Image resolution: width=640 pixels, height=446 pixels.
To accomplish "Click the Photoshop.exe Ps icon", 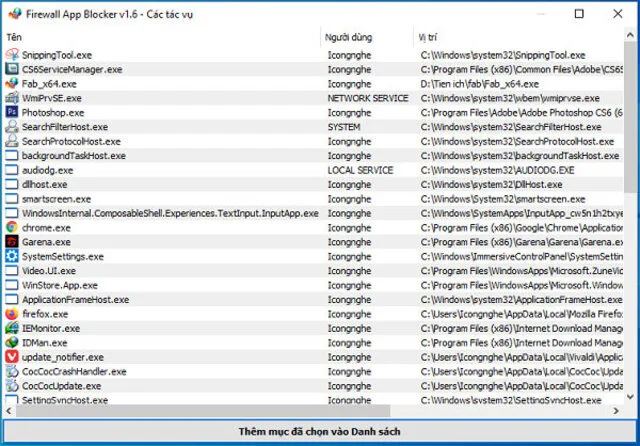I will [12, 112].
